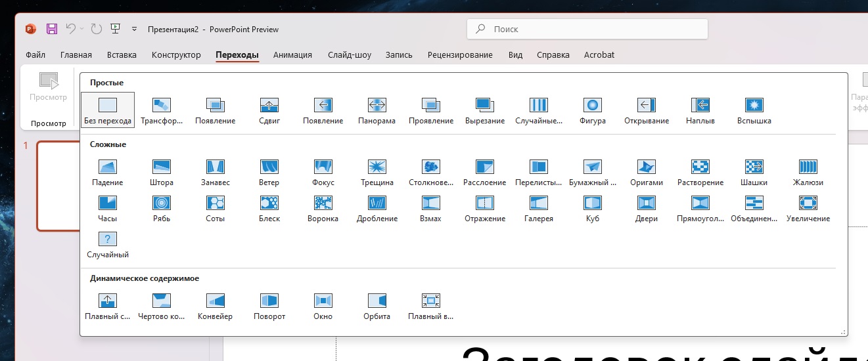Select the Открывание transition

pyautogui.click(x=647, y=110)
